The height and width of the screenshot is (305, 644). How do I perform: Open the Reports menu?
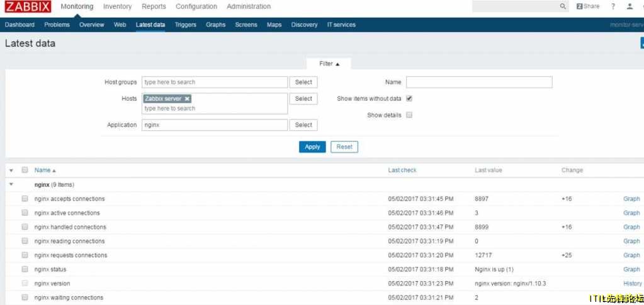click(154, 6)
